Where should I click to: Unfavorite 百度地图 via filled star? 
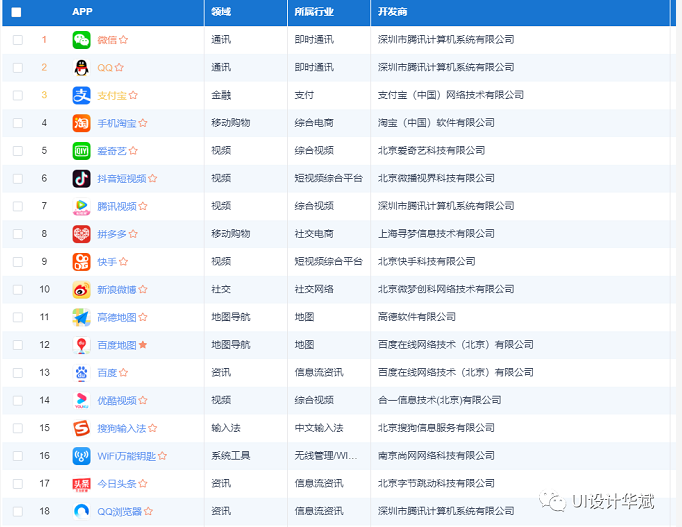[143, 345]
